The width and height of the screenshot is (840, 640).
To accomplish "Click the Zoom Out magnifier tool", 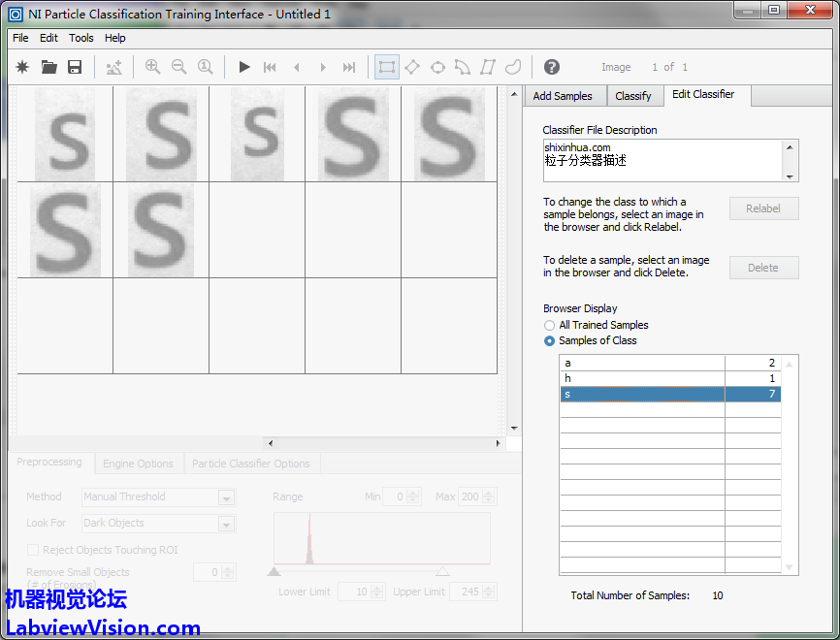I will click(178, 67).
